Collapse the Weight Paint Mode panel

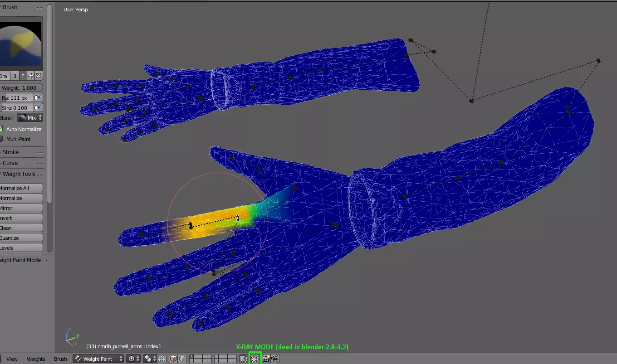pyautogui.click(x=21, y=260)
